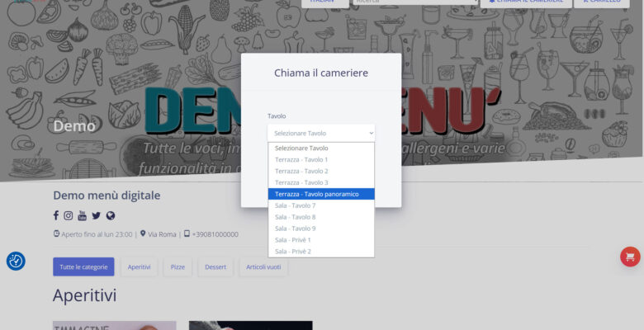Open the Instagram profile icon

(x=69, y=215)
